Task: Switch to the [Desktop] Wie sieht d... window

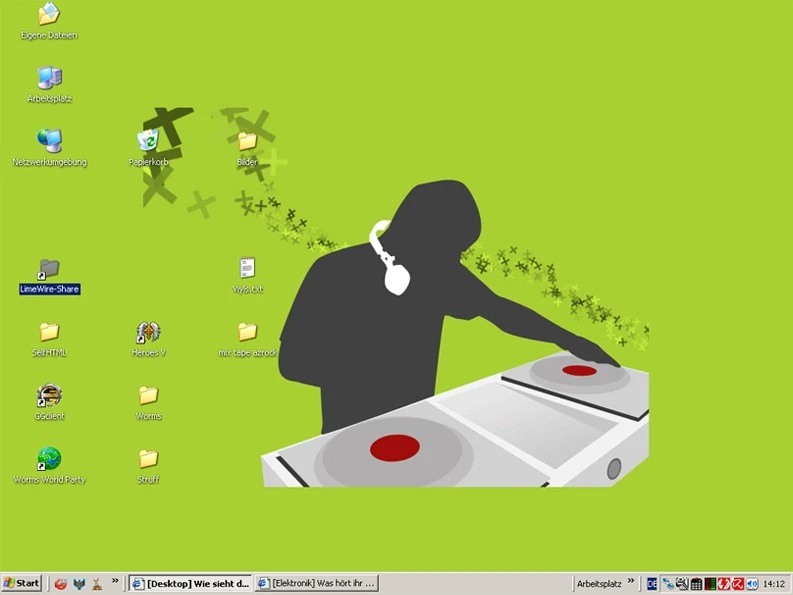Action: [190, 583]
